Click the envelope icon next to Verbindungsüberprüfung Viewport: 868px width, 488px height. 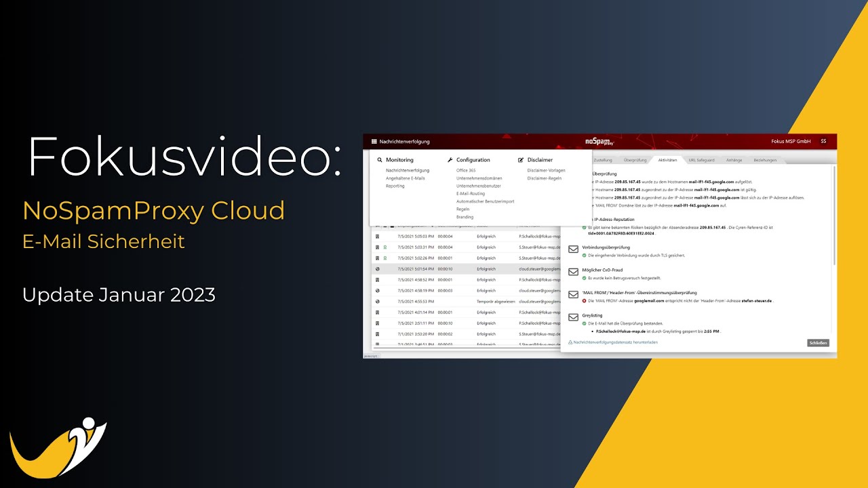pyautogui.click(x=573, y=249)
